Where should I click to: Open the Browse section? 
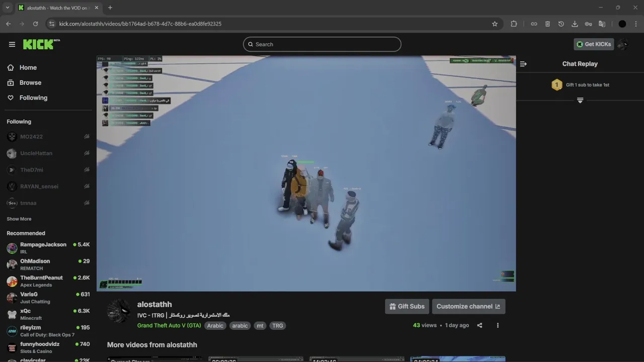[x=30, y=82]
